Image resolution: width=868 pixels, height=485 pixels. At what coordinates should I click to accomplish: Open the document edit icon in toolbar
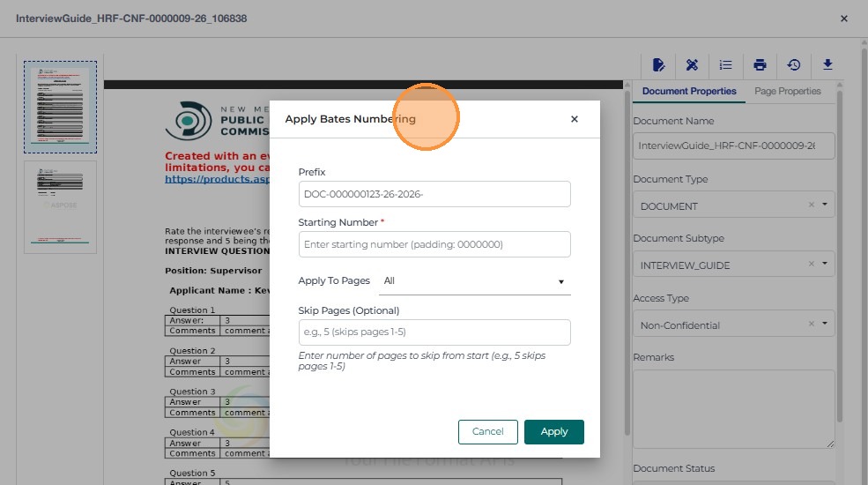(x=658, y=64)
